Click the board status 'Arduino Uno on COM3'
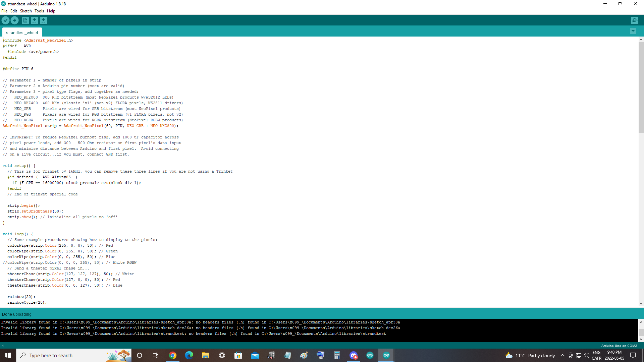 pyautogui.click(x=619, y=346)
